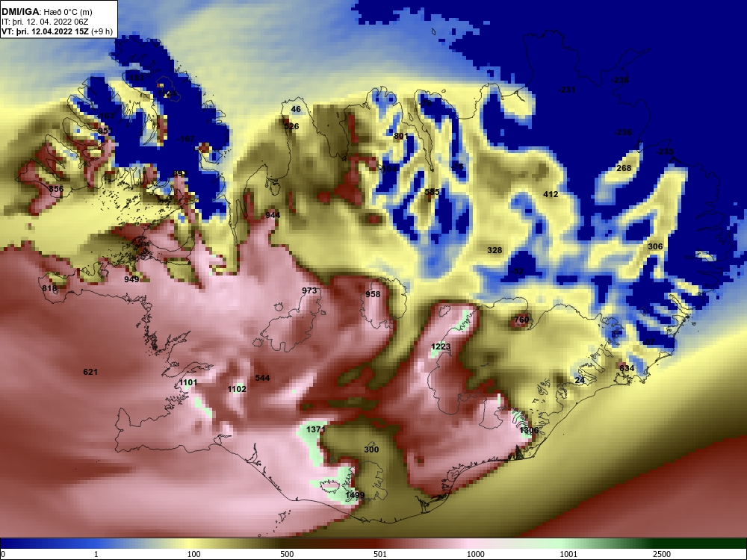The image size is (747, 560).
Task: Click the map value "958"
Action: 373,294
